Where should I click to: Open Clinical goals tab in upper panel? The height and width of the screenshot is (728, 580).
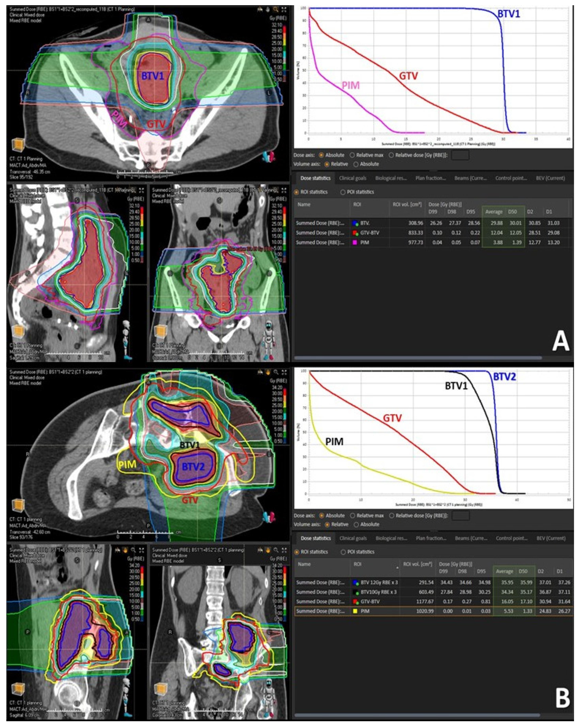point(353,178)
